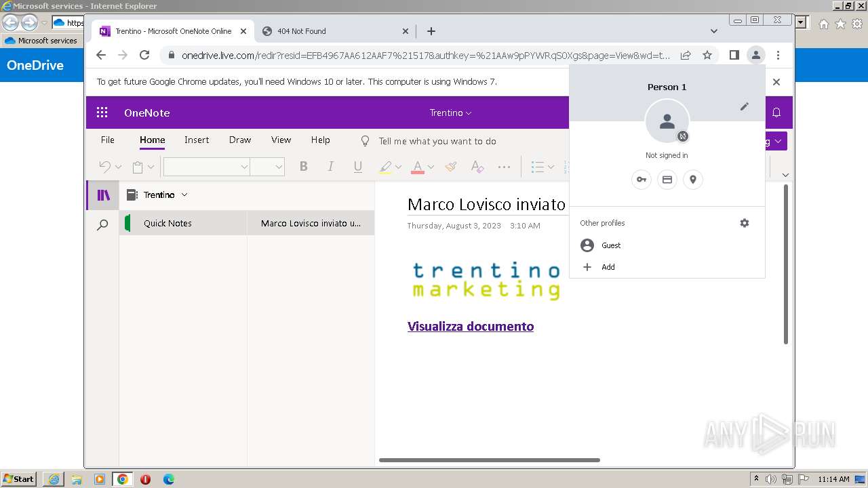Toggle Chrome side panel icon
Image resolution: width=868 pixels, height=488 pixels.
pos(734,55)
